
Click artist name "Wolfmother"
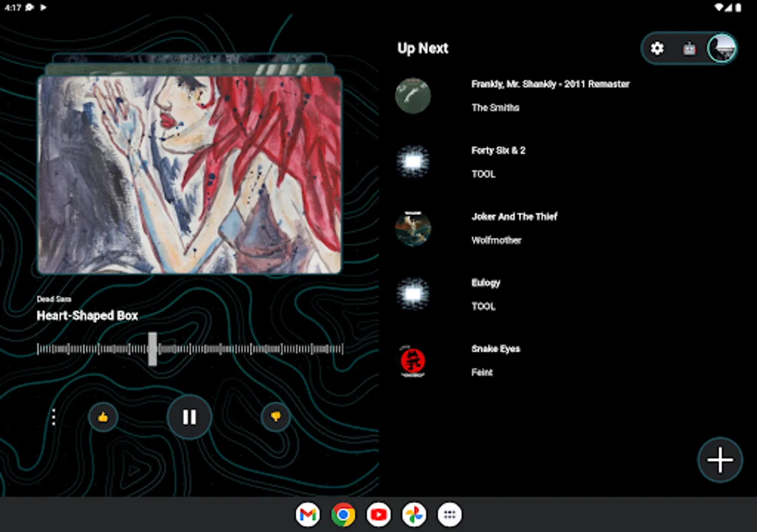[497, 240]
